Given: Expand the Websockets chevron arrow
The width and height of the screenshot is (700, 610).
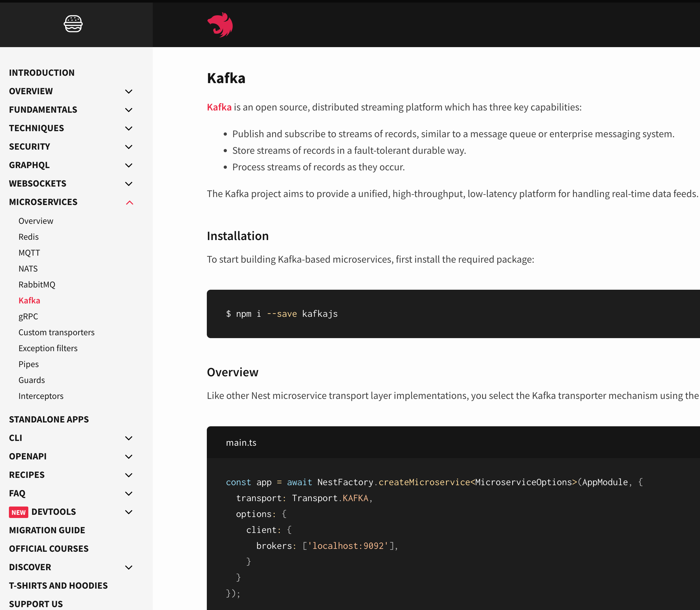Looking at the screenshot, I should 129,184.
